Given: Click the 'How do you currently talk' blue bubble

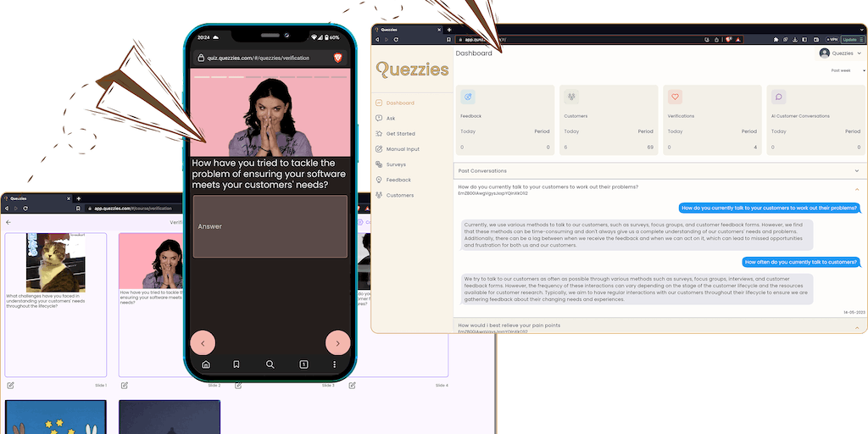Looking at the screenshot, I should click(770, 209).
